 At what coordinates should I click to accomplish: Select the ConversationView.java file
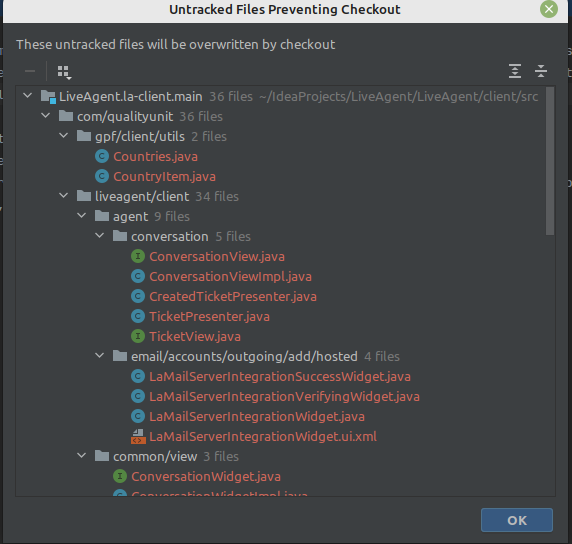(217, 256)
